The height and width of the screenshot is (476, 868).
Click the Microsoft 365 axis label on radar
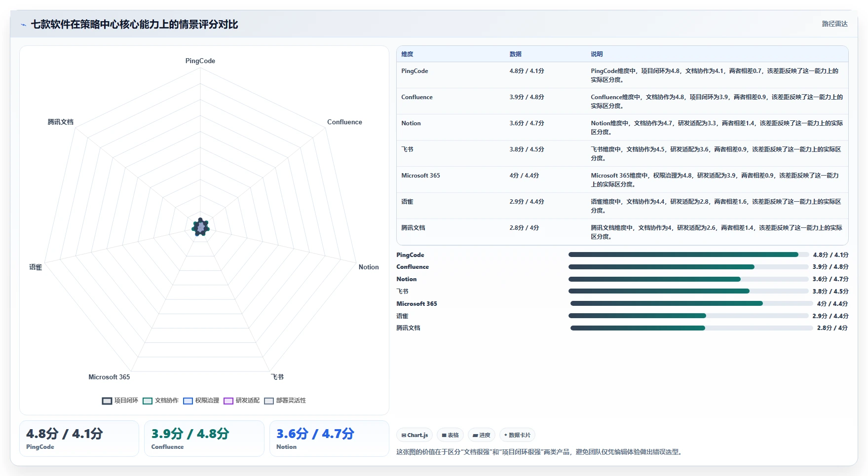click(x=109, y=377)
